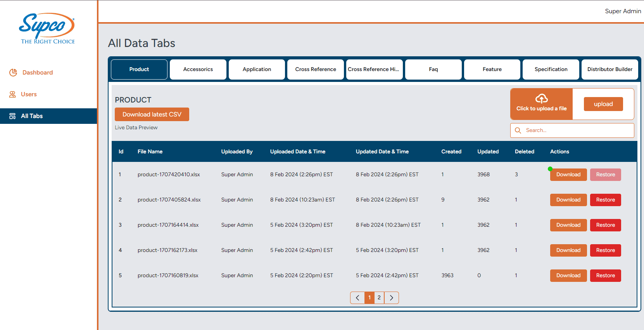
Task: Download product-1707160819.xlsx
Action: pyautogui.click(x=568, y=276)
